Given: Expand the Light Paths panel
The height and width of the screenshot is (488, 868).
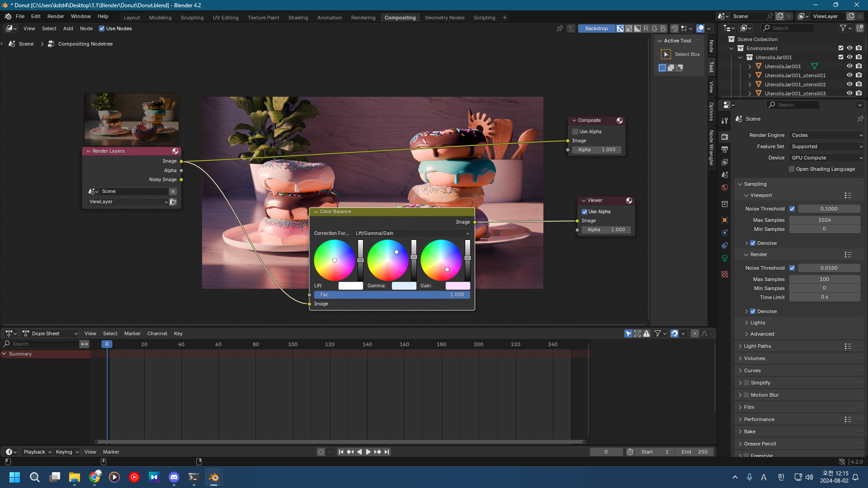Looking at the screenshot, I should [x=757, y=346].
